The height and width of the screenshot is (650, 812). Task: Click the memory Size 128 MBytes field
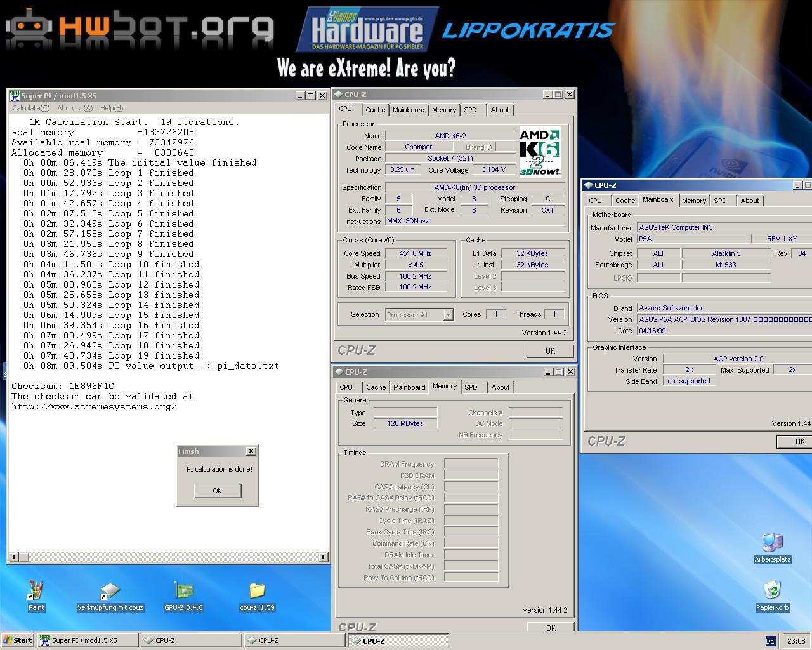click(x=405, y=423)
